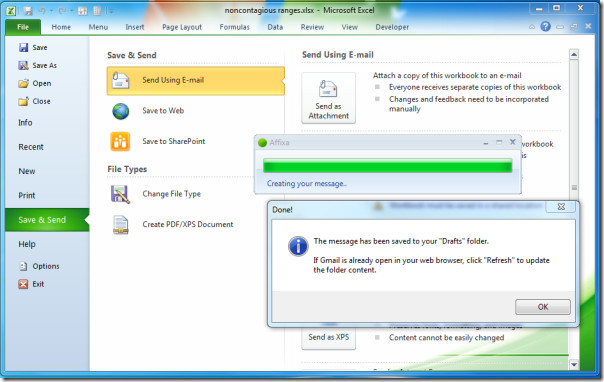Screen dimensions: 604x382
Task: Click the Redo arrow in Quick Access Toolbar
Action: pos(62,11)
